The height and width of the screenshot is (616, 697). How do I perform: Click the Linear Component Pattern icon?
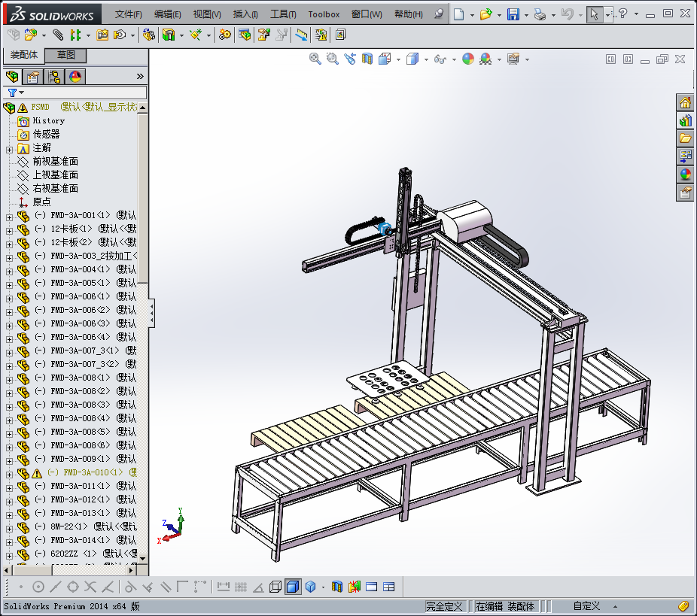[x=75, y=35]
